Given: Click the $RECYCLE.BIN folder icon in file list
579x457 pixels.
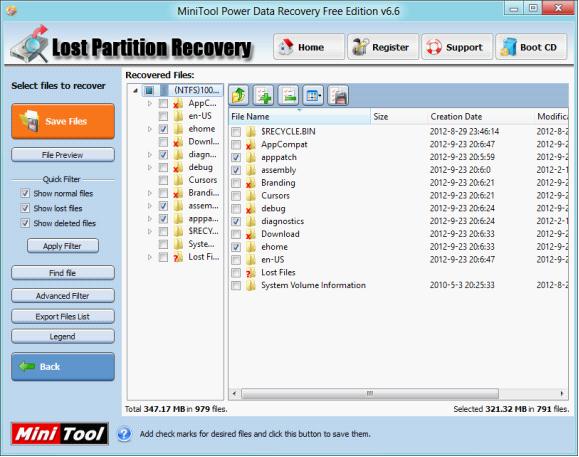Looking at the screenshot, I should (x=251, y=132).
